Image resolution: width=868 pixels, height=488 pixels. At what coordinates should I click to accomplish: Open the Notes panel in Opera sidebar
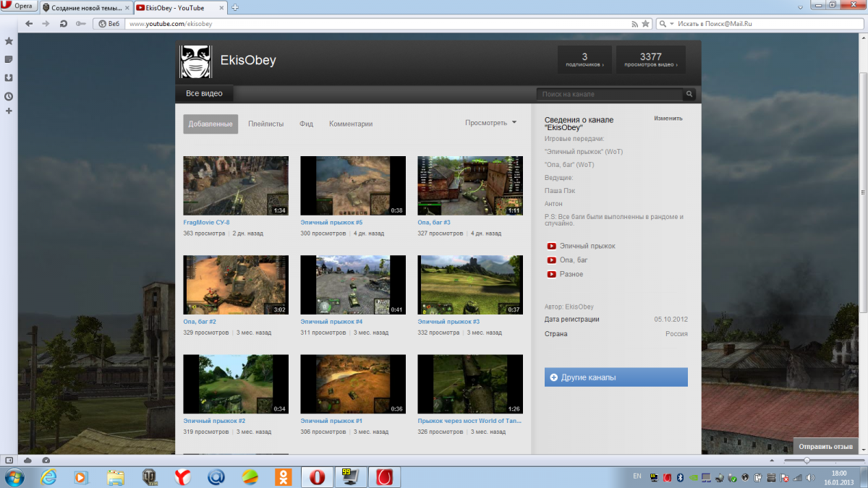(x=9, y=59)
